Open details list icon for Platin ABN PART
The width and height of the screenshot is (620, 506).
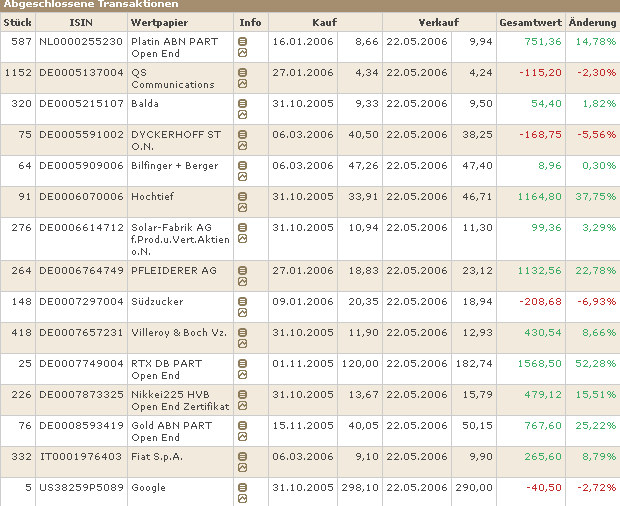(x=242, y=41)
